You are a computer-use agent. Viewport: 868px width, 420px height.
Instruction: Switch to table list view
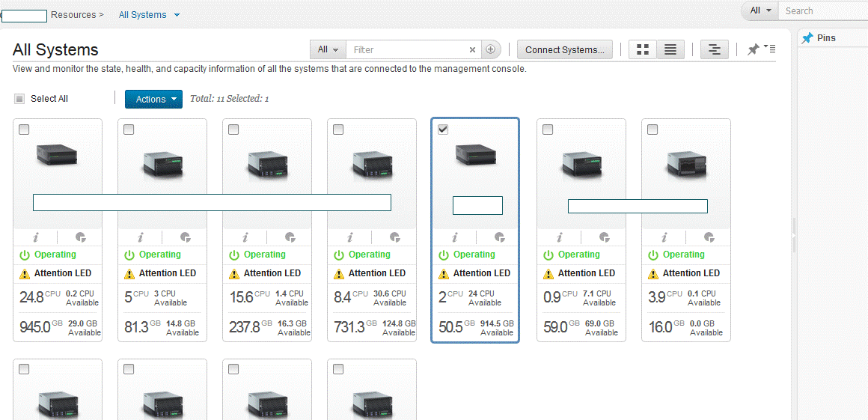(x=670, y=49)
